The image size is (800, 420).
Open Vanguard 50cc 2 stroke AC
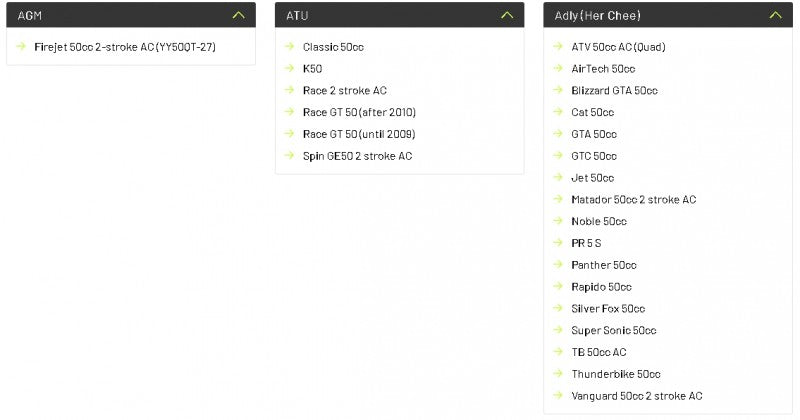coord(636,396)
